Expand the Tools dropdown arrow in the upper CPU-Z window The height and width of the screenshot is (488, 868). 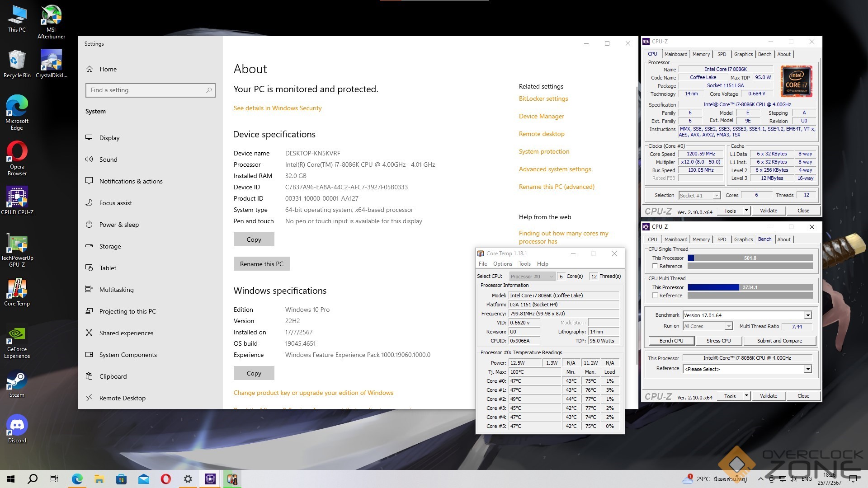pyautogui.click(x=746, y=211)
